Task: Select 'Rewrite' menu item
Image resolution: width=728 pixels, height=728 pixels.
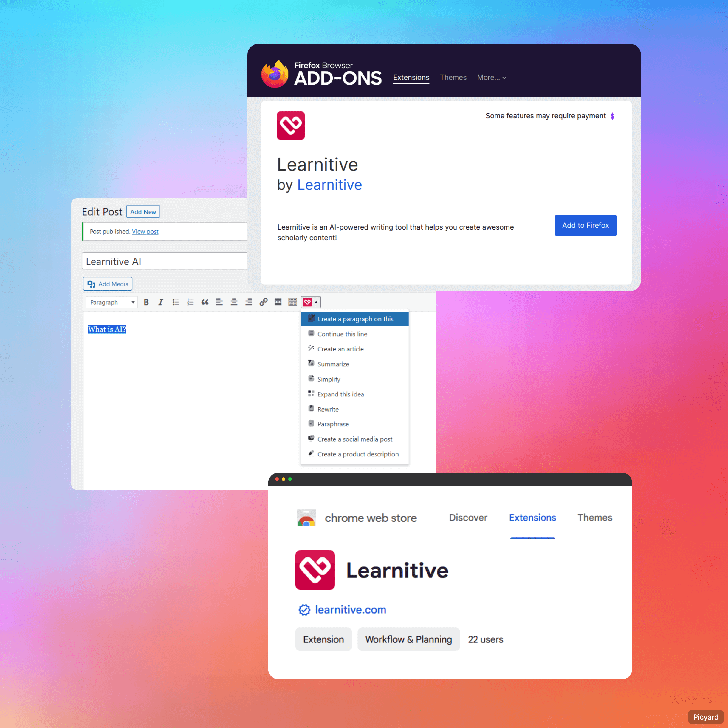Action: [354, 409]
